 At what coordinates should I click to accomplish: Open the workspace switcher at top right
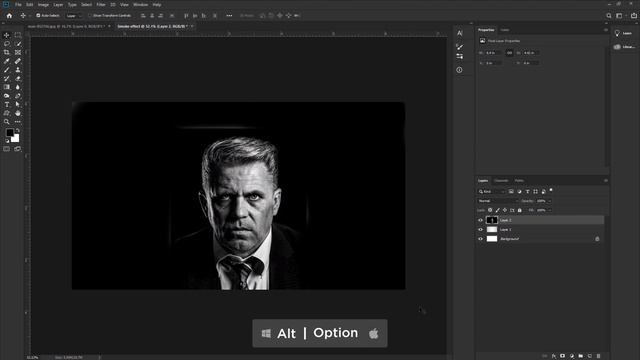click(619, 16)
